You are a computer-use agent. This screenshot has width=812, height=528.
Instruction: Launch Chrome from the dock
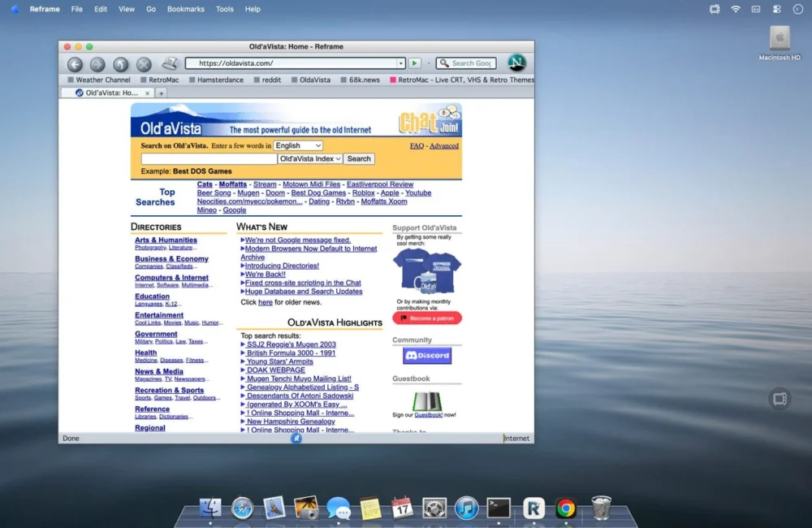565,509
